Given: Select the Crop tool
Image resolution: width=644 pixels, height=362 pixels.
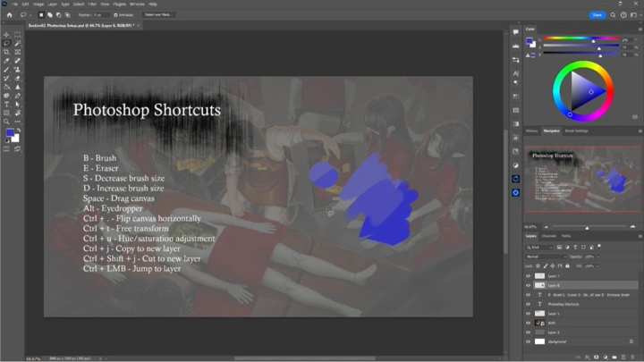Looking at the screenshot, I should [6, 52].
